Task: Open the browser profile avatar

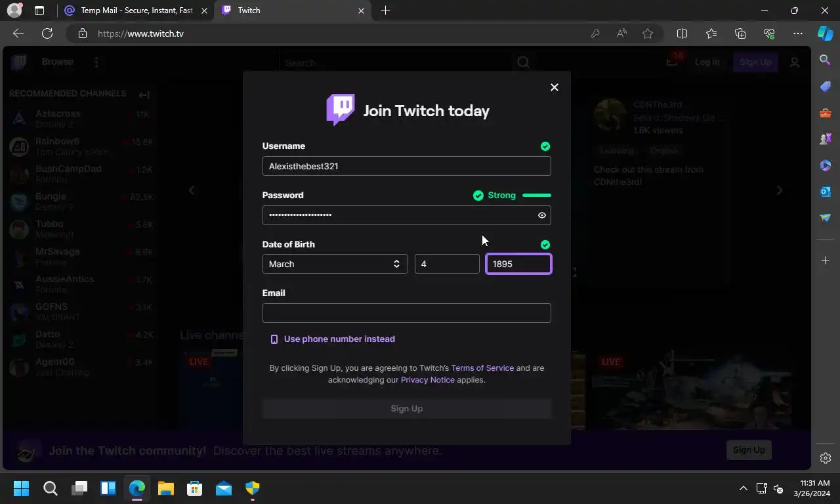Action: click(x=14, y=10)
